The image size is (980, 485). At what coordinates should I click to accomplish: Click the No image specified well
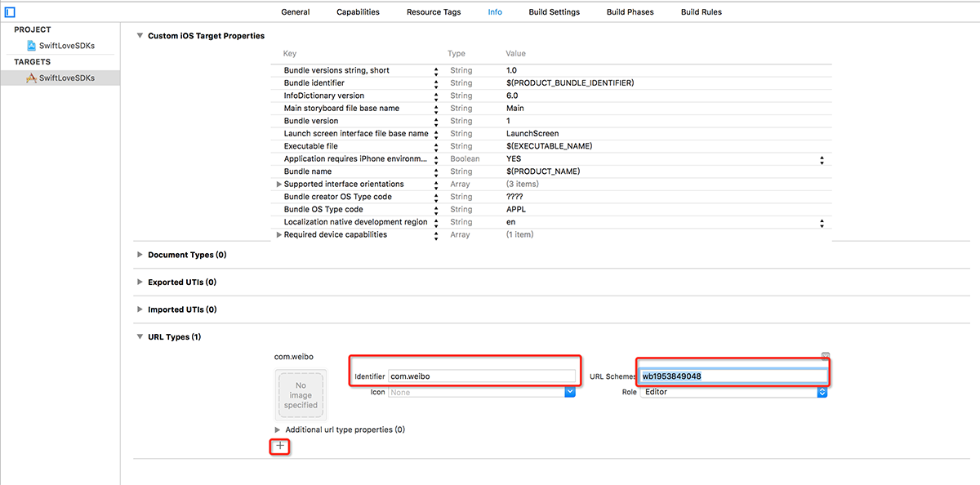coord(301,395)
